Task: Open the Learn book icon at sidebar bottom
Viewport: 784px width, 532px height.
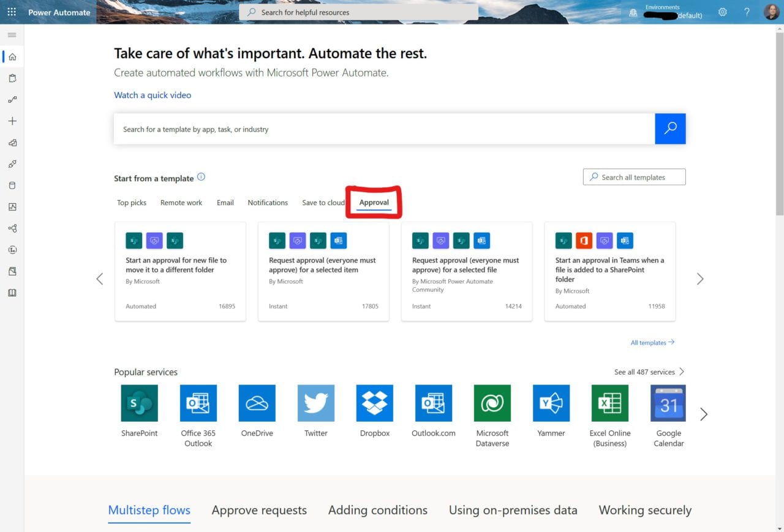Action: [11, 293]
